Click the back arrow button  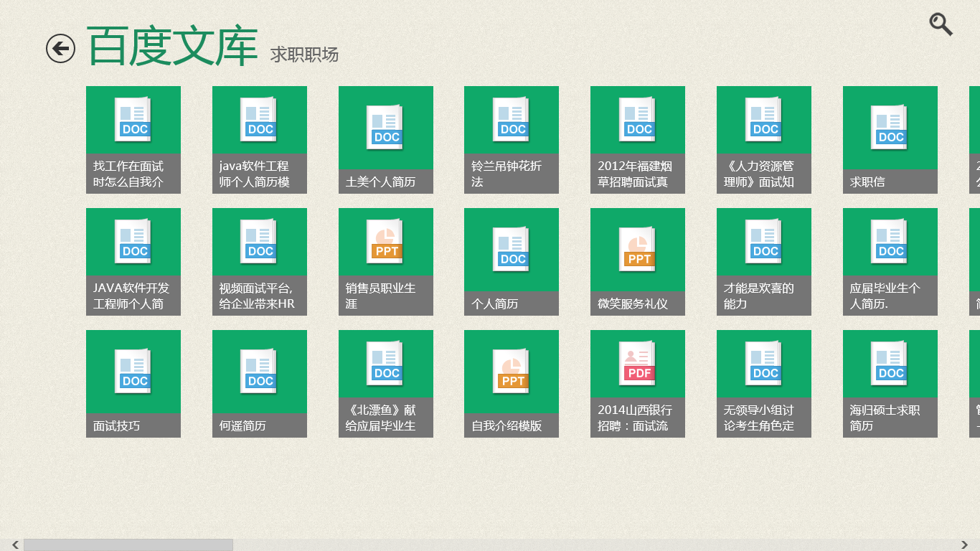pos(61,47)
